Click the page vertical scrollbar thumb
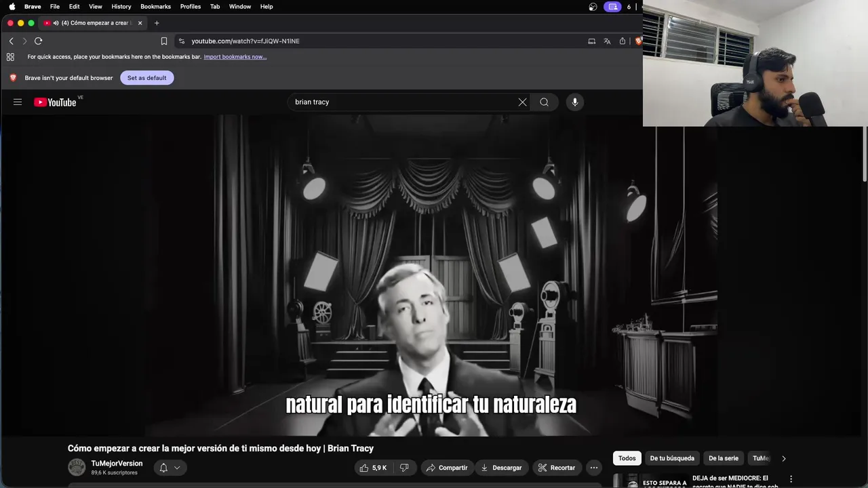868x488 pixels. tap(865, 154)
